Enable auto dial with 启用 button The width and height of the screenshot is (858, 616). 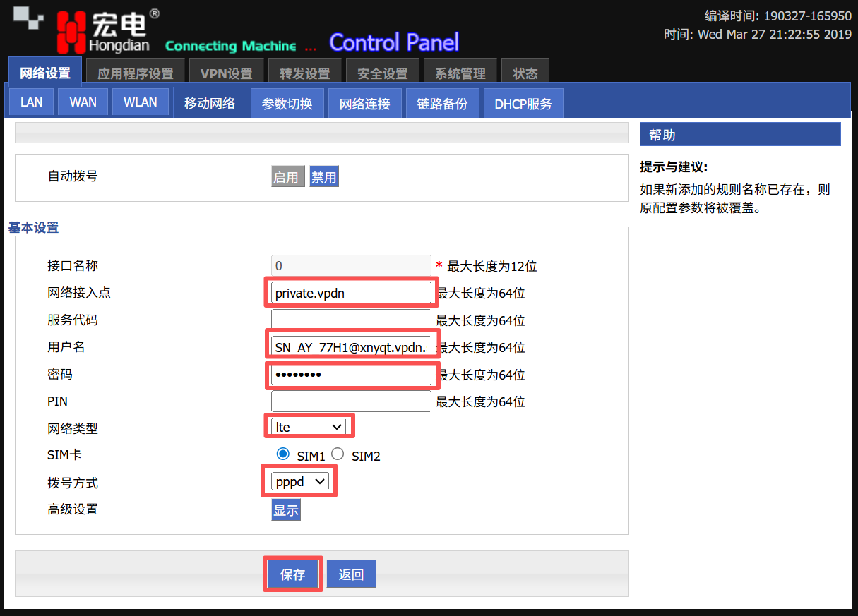click(x=287, y=177)
